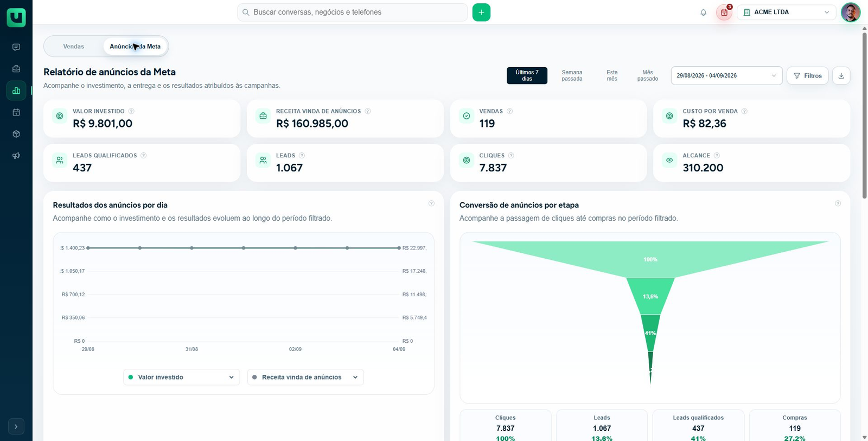The width and height of the screenshot is (868, 441).
Task: Show help for Cliques metric
Action: [511, 156]
